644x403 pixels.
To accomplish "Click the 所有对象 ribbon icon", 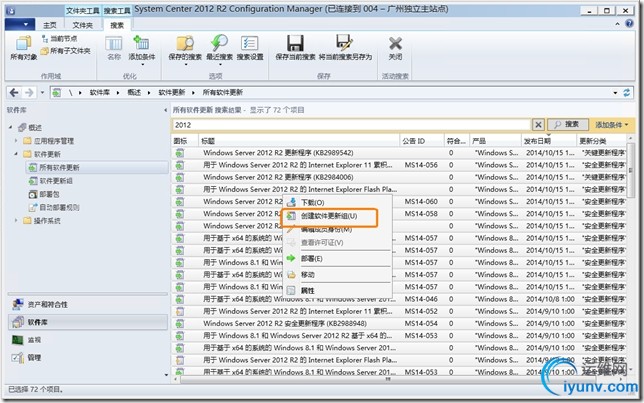I will (x=23, y=43).
